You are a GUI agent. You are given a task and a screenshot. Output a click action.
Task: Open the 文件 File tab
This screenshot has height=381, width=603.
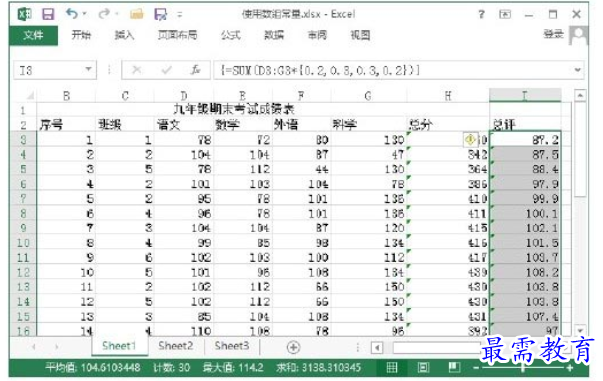pyautogui.click(x=33, y=35)
